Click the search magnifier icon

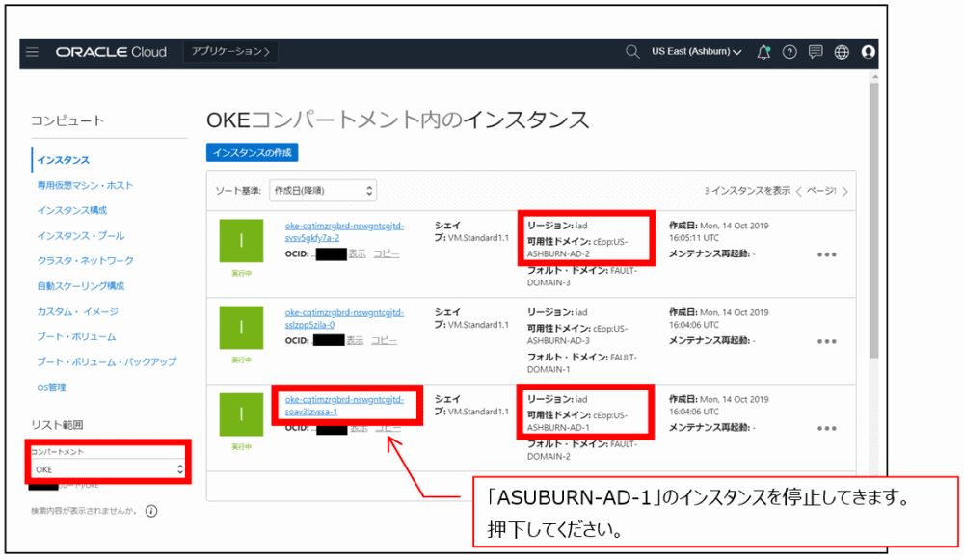[631, 52]
